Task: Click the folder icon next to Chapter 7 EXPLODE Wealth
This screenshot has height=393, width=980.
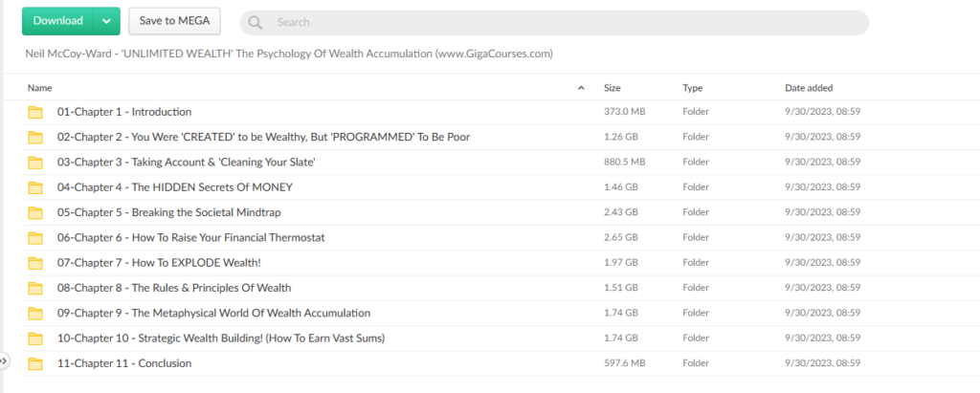Action: pos(35,263)
